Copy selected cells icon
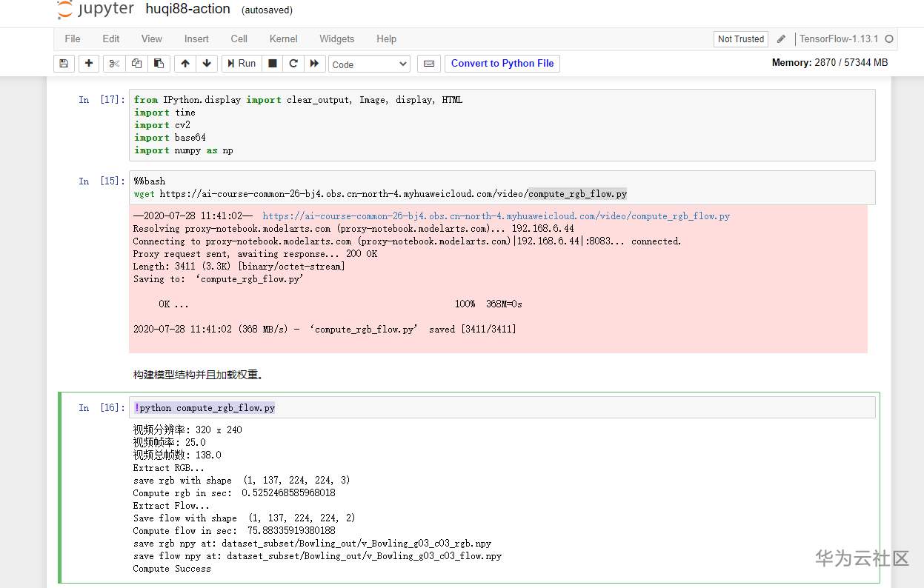This screenshot has height=588, width=924. coord(136,64)
